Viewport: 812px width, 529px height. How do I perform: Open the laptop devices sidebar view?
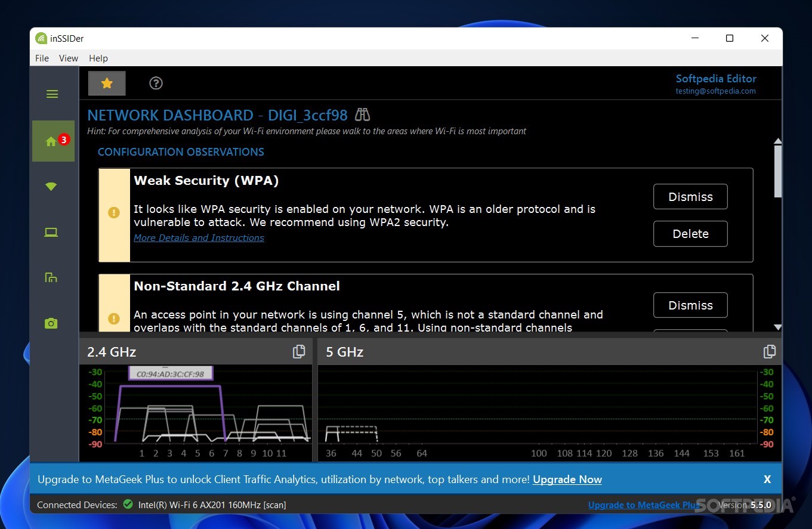pyautogui.click(x=51, y=233)
